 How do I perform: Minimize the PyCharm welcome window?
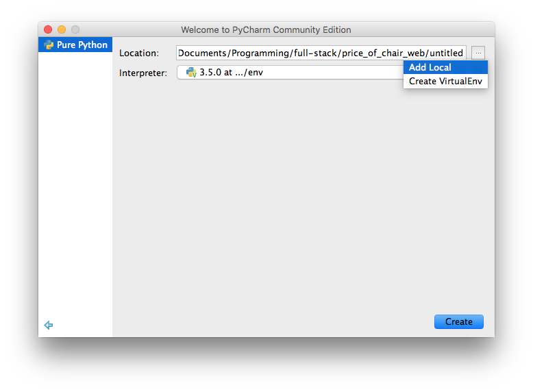tap(62, 29)
